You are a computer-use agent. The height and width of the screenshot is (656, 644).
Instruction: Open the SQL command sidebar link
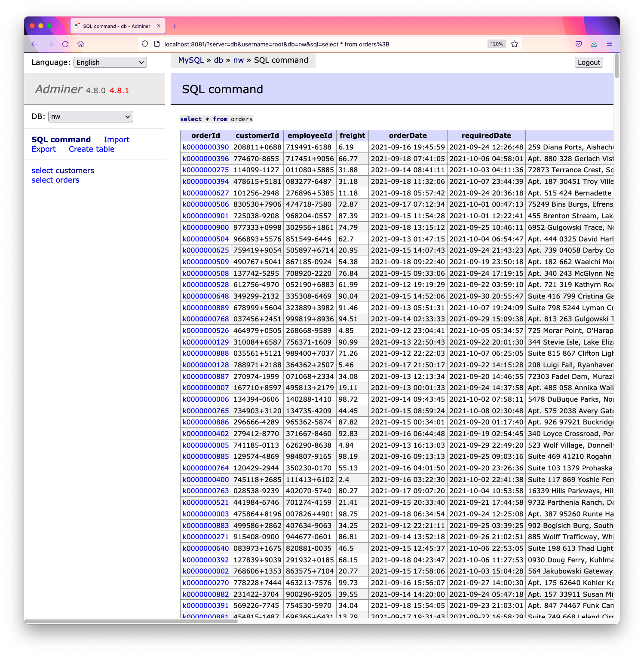tap(61, 140)
